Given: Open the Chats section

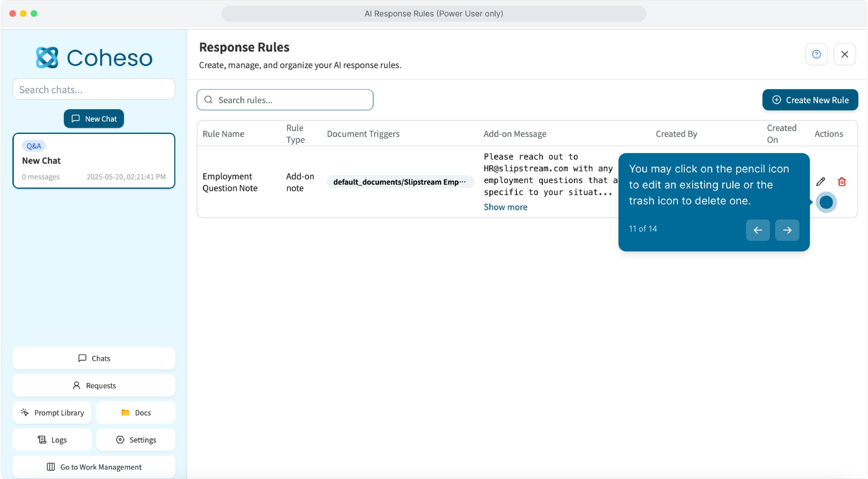Looking at the screenshot, I should [x=94, y=358].
